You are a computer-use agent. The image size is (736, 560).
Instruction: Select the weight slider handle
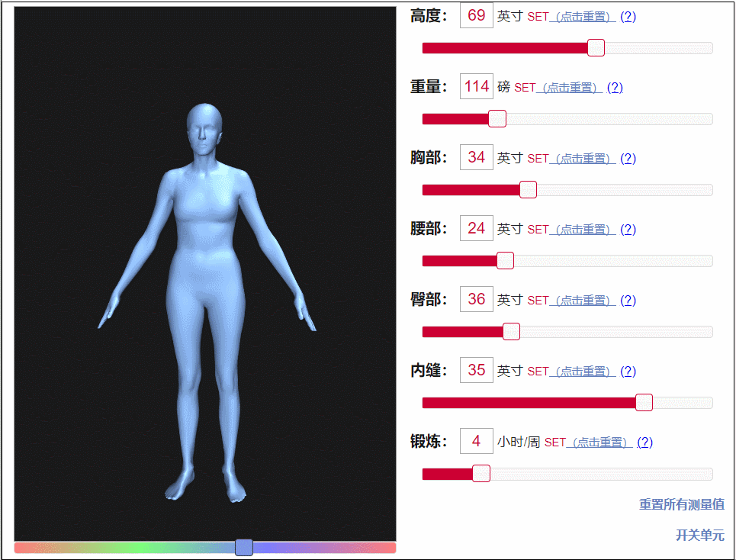tap(497, 118)
